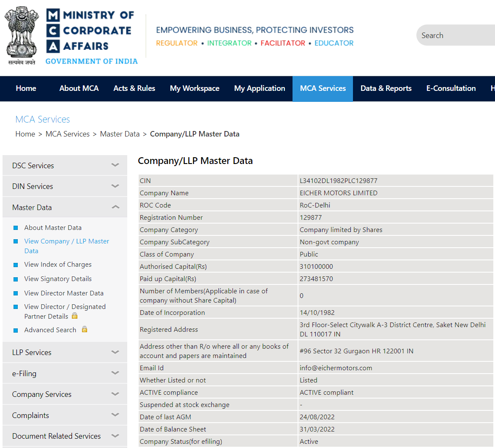Screen dimensions: 495x448
Task: Click email info@eichermotors.com
Action: click(336, 368)
